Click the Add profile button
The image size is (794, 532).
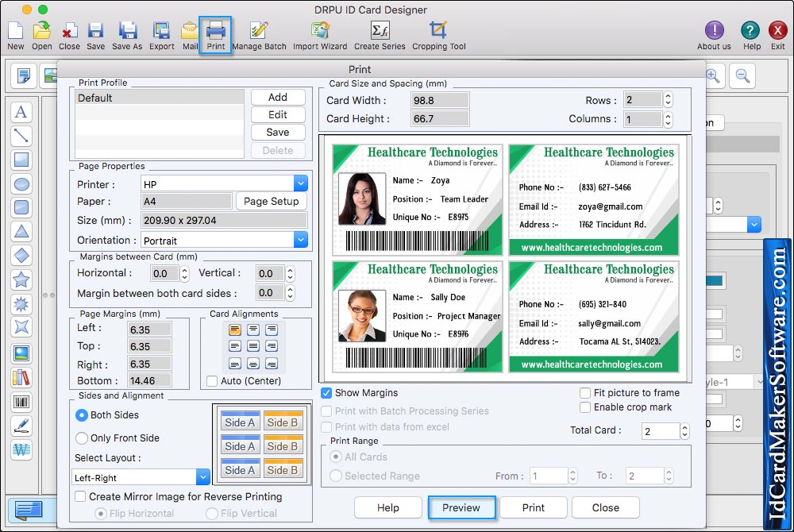(x=278, y=97)
